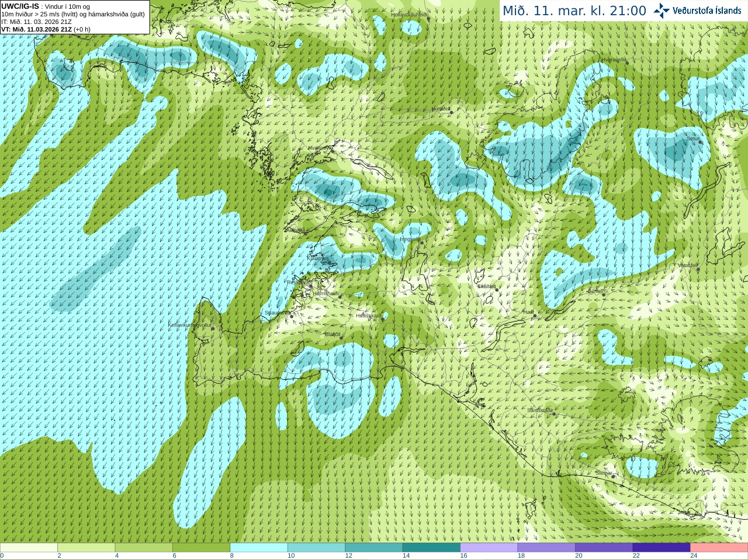Click the legend scale value '20'
This screenshot has height=560, width=748.
click(x=579, y=556)
